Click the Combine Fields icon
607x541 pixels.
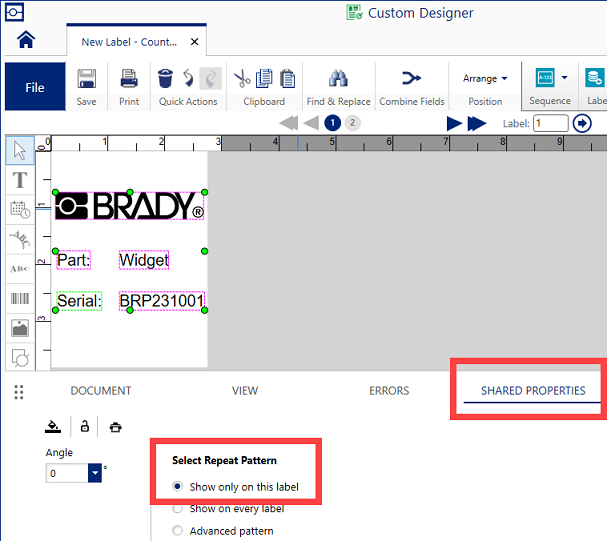point(410,79)
